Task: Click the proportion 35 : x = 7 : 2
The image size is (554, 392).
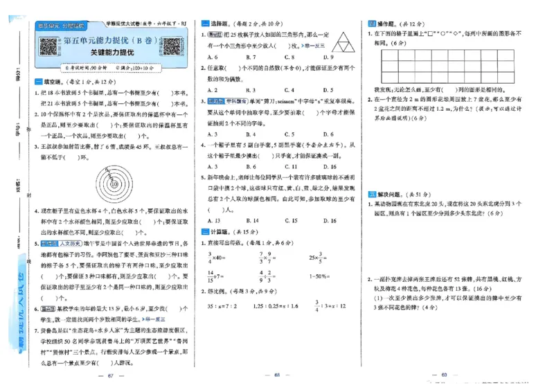Action: (x=222, y=306)
